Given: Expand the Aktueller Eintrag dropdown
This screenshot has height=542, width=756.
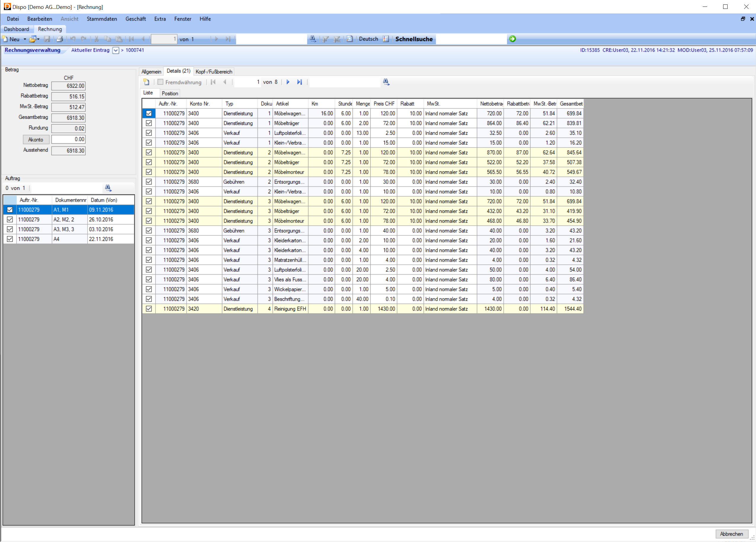Looking at the screenshot, I should coord(116,51).
